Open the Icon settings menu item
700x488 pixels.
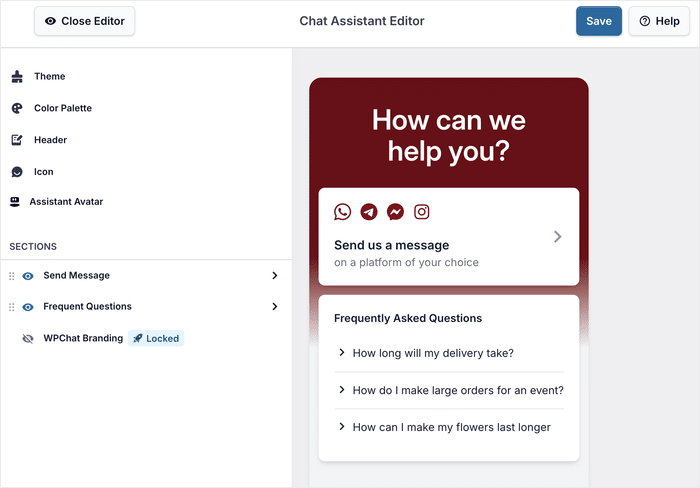43,172
